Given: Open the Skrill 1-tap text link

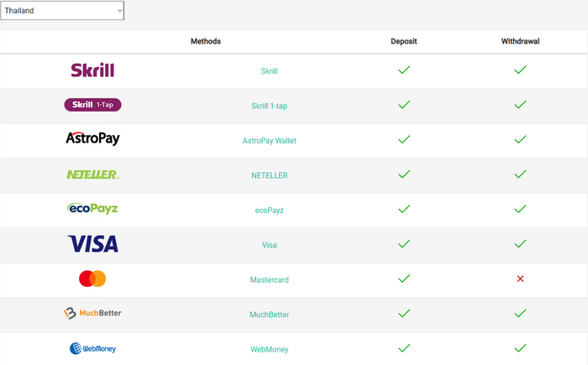Looking at the screenshot, I should [x=269, y=106].
